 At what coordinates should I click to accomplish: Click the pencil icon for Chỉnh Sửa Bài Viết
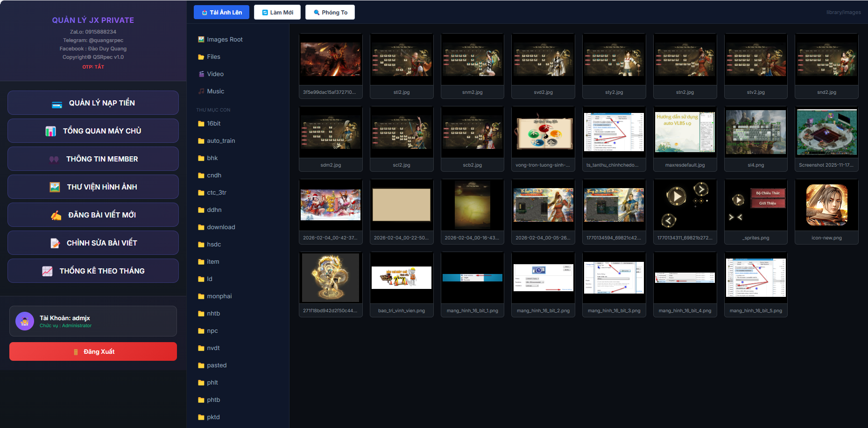coord(55,243)
